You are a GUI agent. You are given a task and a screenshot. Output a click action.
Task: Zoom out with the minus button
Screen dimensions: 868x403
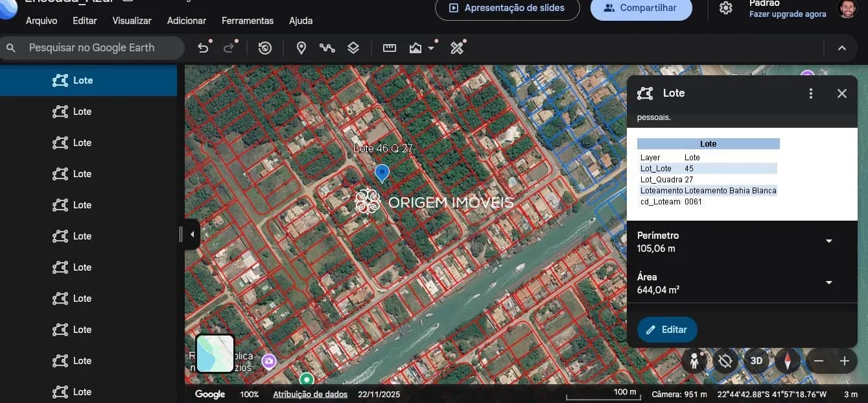pyautogui.click(x=819, y=361)
